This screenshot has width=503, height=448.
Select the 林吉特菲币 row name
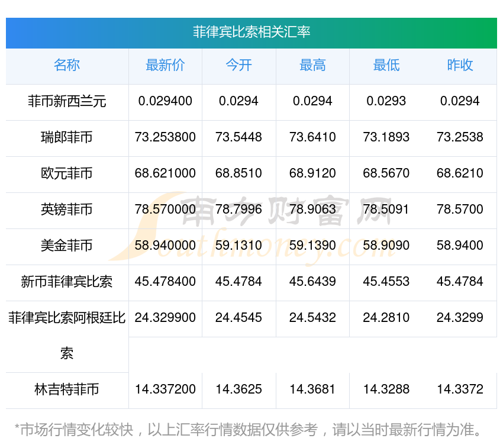67,389
